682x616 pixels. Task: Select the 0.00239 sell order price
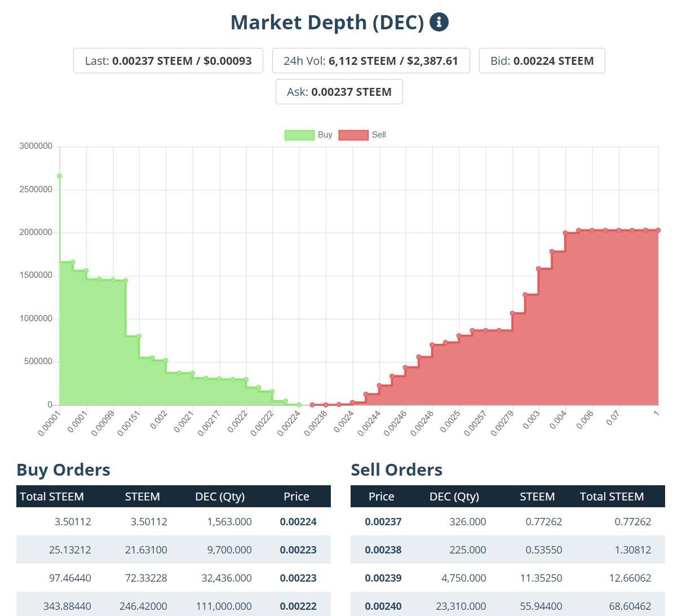click(x=383, y=578)
